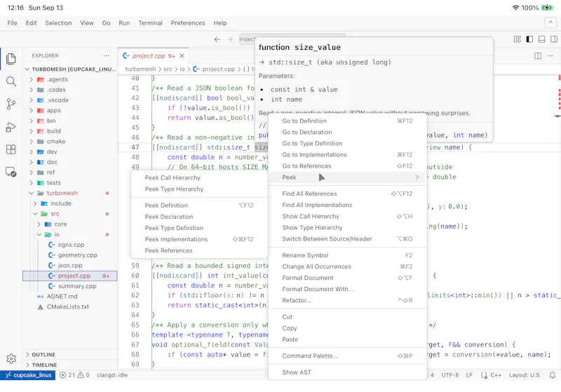Open the Manage gear settings icon
The image size is (561, 392).
[x=11, y=358]
